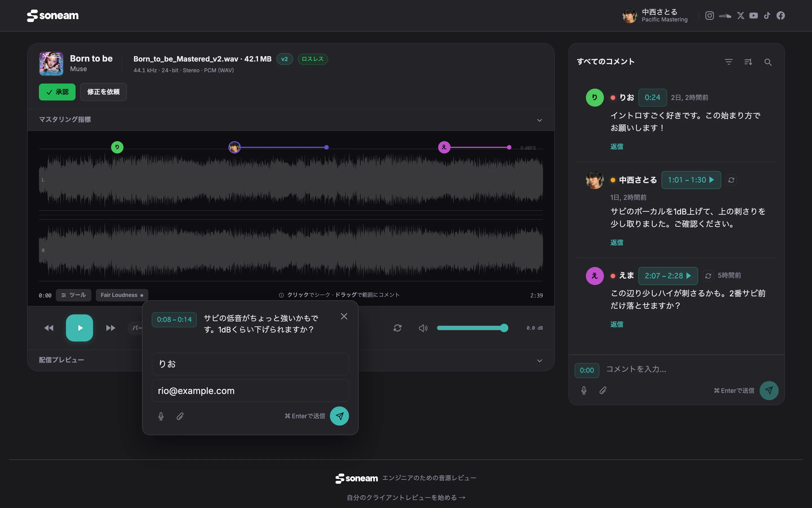Jump to the 0:24 timestamp chip

[x=652, y=97]
